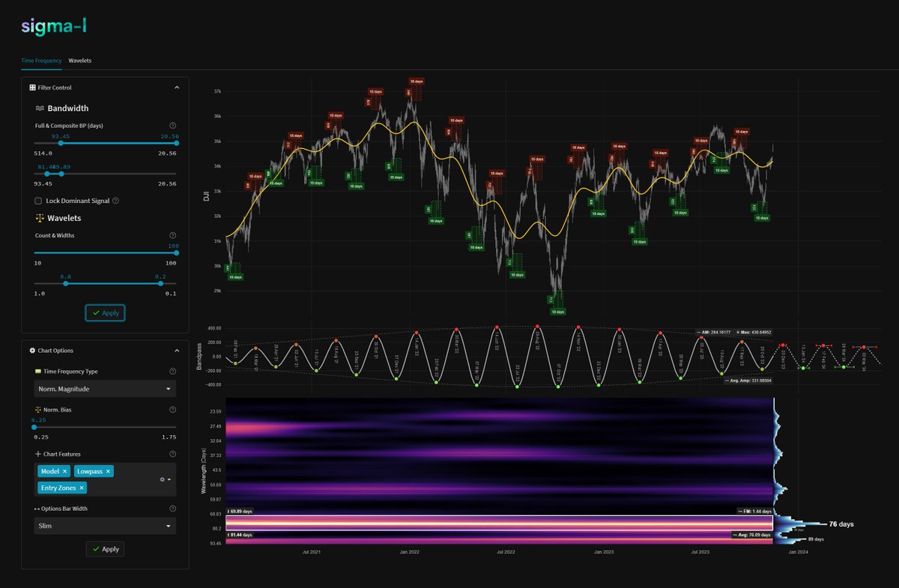The width and height of the screenshot is (899, 588).
Task: Click the Norm. Bias scales icon
Action: pos(38,410)
